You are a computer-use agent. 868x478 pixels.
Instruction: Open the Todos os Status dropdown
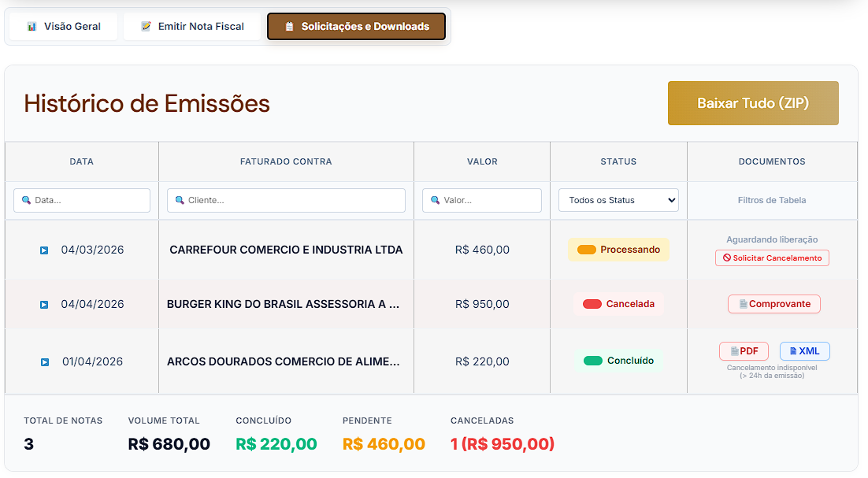click(x=618, y=200)
